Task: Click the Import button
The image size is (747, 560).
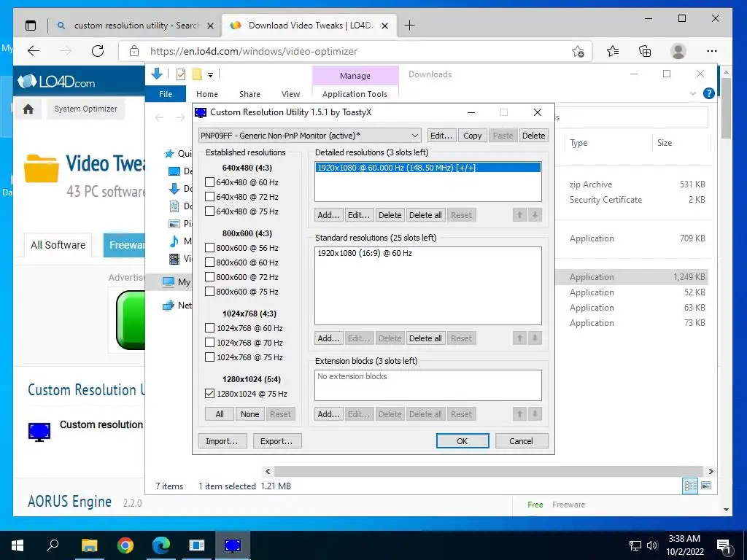Action: 222,441
